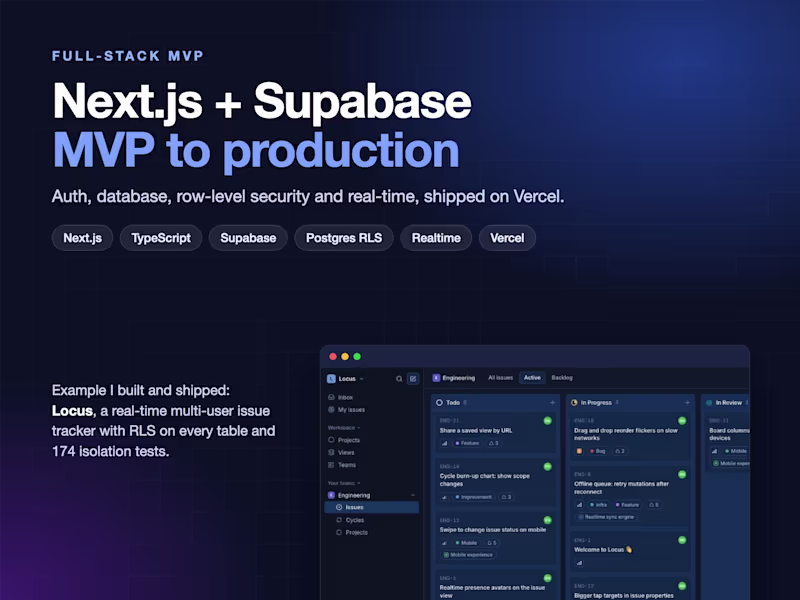The height and width of the screenshot is (600, 800).
Task: Open Cycles under Engineering
Action: pos(355,520)
